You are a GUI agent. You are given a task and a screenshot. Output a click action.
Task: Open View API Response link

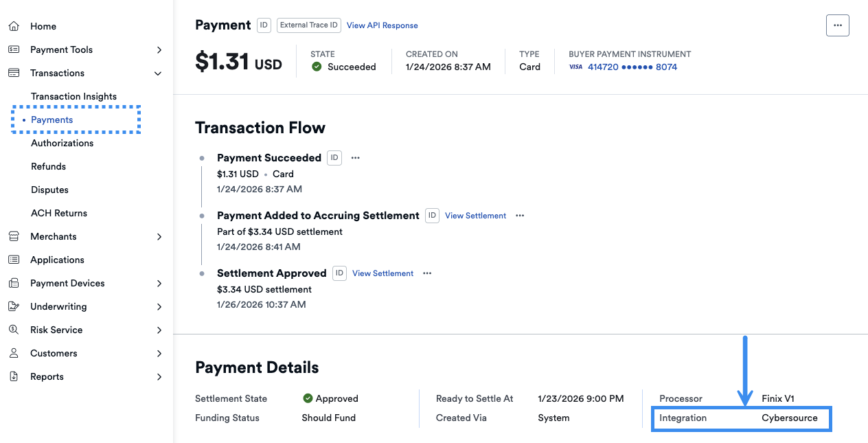coord(382,25)
